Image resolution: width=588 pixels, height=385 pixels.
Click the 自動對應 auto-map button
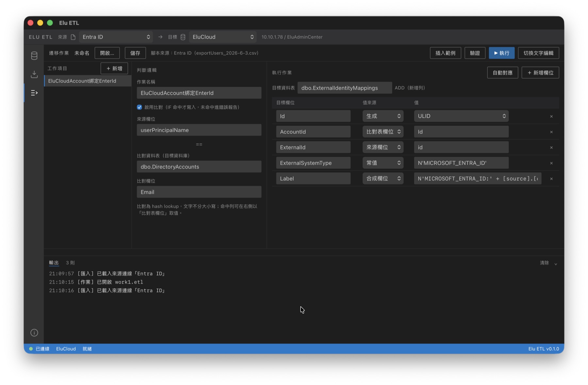click(x=502, y=73)
